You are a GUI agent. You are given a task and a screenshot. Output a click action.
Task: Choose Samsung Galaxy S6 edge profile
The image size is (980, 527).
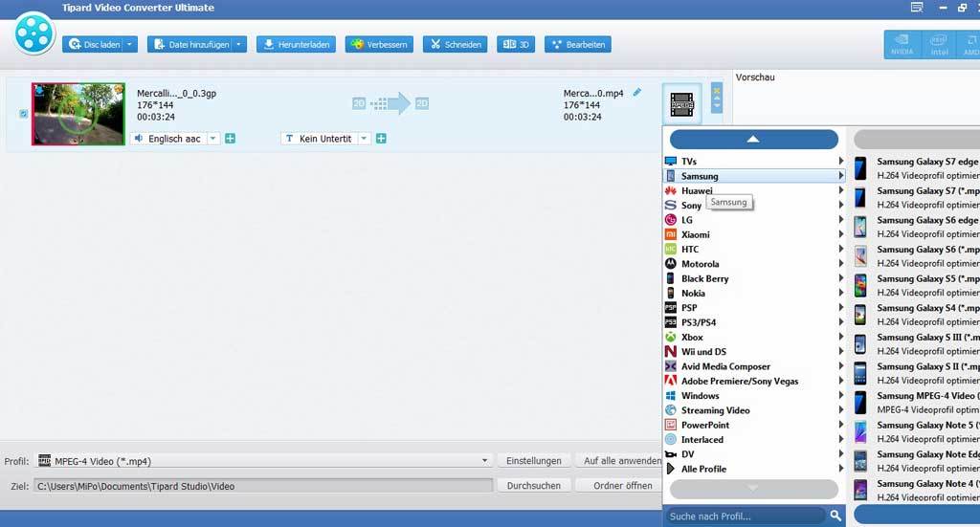[x=916, y=227]
